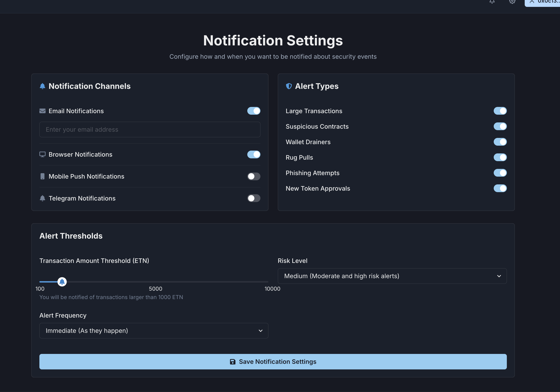560x392 pixels.
Task: Click the bell icon in top header
Action: click(x=492, y=2)
